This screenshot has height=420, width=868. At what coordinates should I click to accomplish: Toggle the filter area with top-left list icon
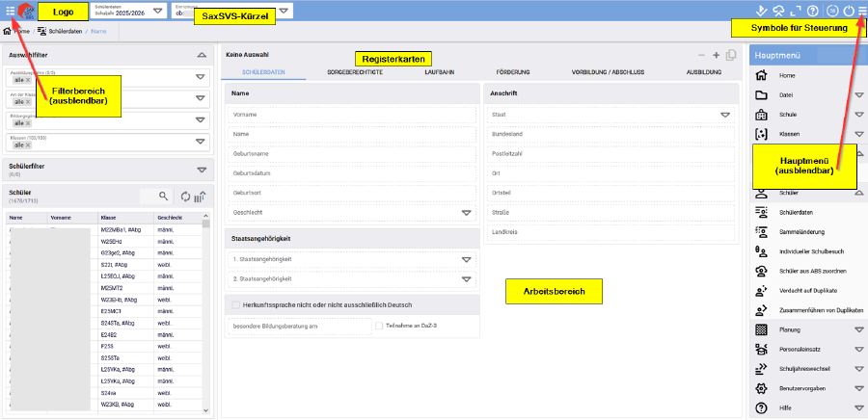tap(10, 12)
